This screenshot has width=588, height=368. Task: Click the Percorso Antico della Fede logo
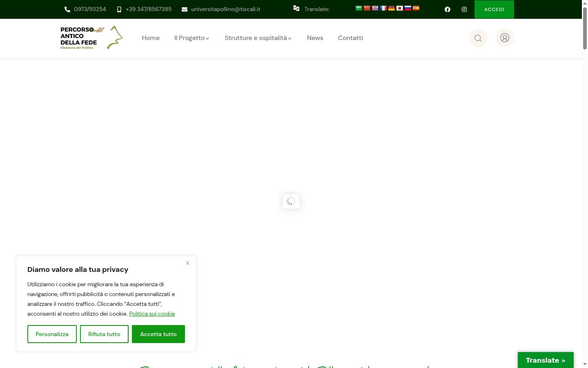click(x=91, y=38)
